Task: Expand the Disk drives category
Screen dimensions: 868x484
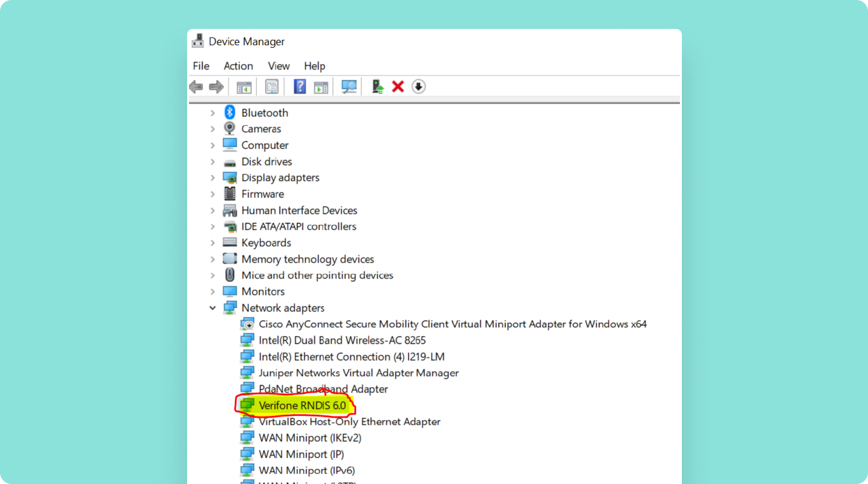Action: click(213, 161)
